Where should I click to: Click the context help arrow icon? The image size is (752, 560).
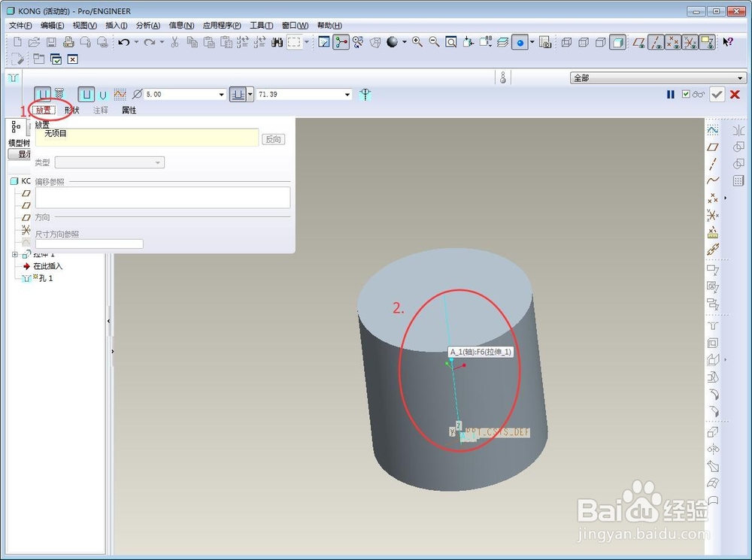pyautogui.click(x=727, y=42)
